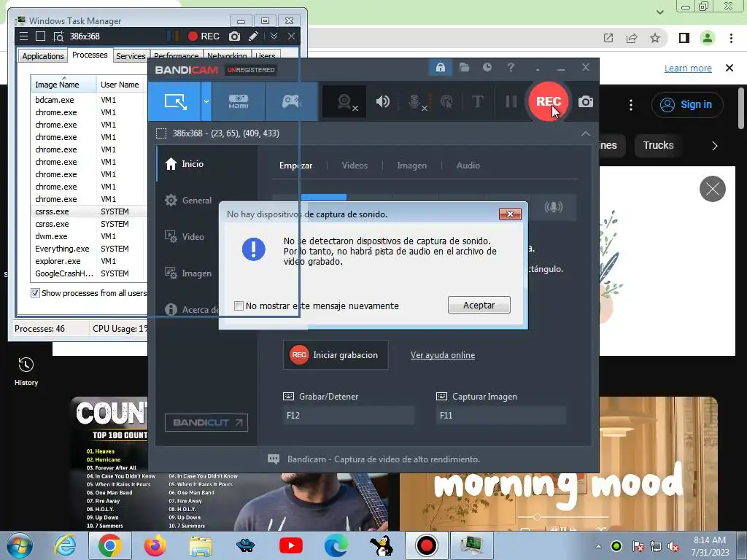The height and width of the screenshot is (560, 747).
Task: Open the Acerca de section
Action: [x=190, y=309]
